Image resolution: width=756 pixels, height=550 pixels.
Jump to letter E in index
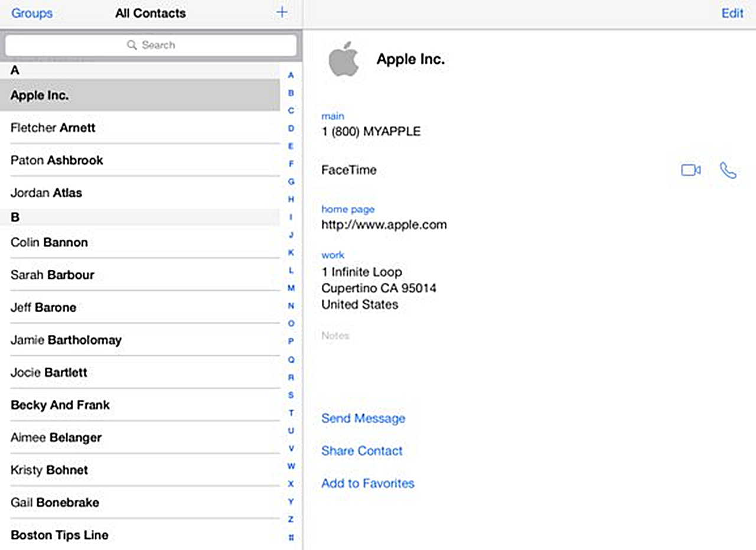click(291, 146)
